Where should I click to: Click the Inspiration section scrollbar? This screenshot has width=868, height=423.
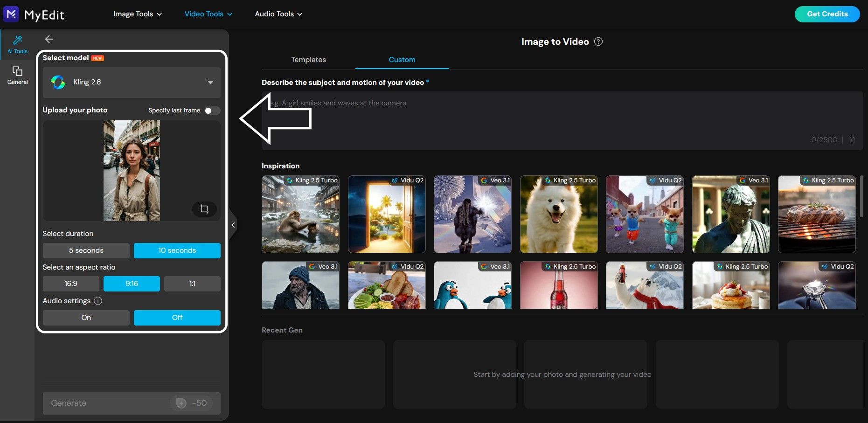tap(861, 196)
